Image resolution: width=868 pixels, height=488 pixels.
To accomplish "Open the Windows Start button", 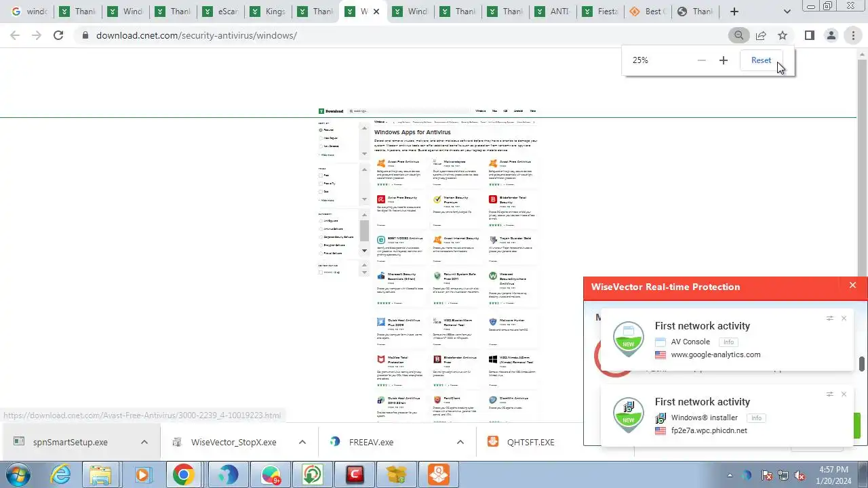I will [x=18, y=474].
